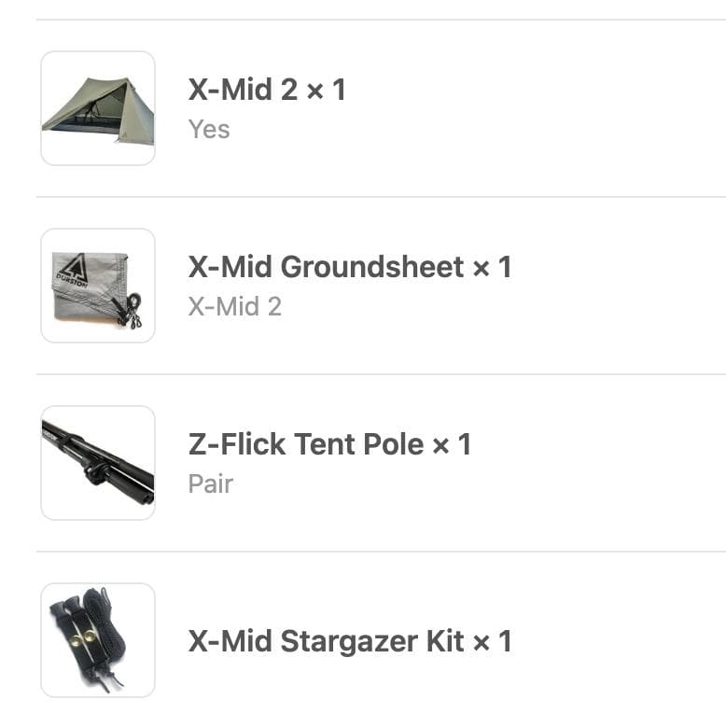View the X-Mid Stargazer Kit thumbnail
The width and height of the screenshot is (726, 728).
(98, 640)
